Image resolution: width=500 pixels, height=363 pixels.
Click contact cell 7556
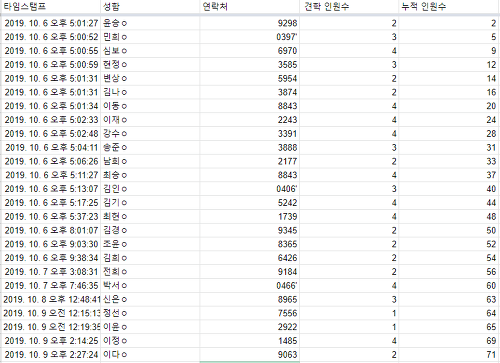pyautogui.click(x=250, y=313)
